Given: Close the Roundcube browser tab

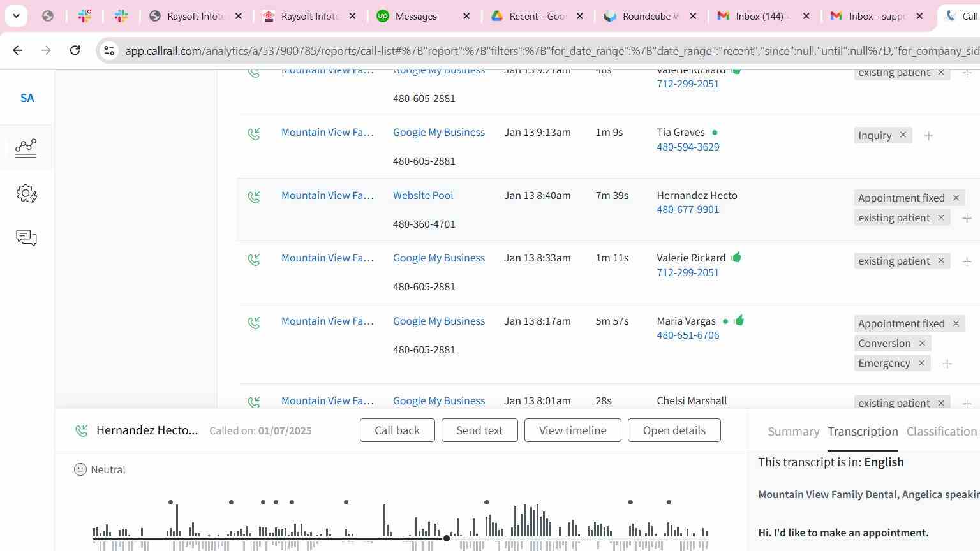Looking at the screenshot, I should click(x=693, y=17).
